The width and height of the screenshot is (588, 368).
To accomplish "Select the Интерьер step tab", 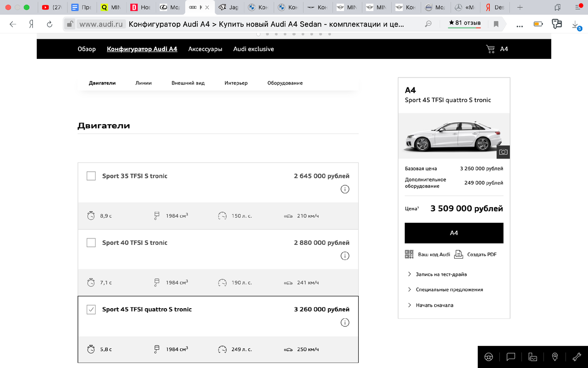I will click(236, 83).
